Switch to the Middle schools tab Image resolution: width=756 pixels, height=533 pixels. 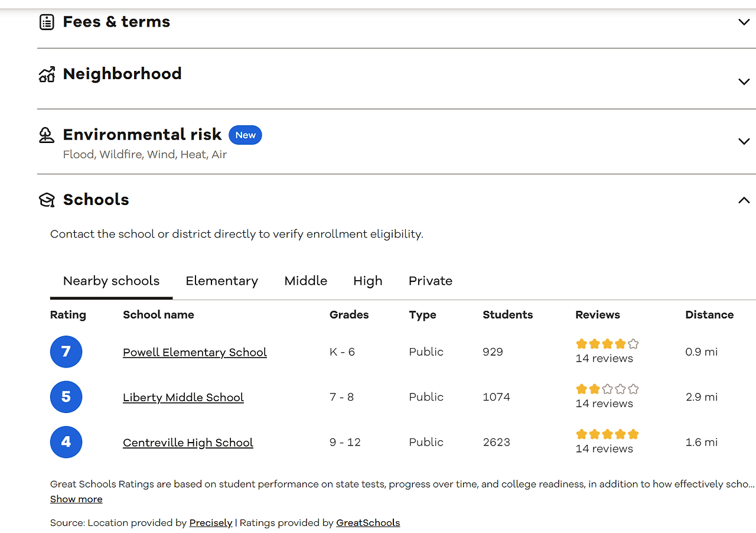click(305, 281)
